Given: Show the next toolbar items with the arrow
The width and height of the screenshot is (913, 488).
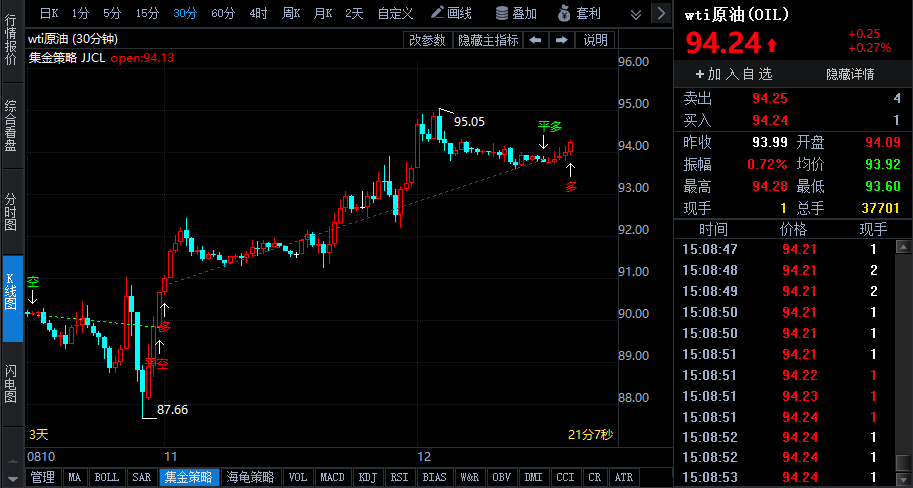Looking at the screenshot, I should point(661,13).
